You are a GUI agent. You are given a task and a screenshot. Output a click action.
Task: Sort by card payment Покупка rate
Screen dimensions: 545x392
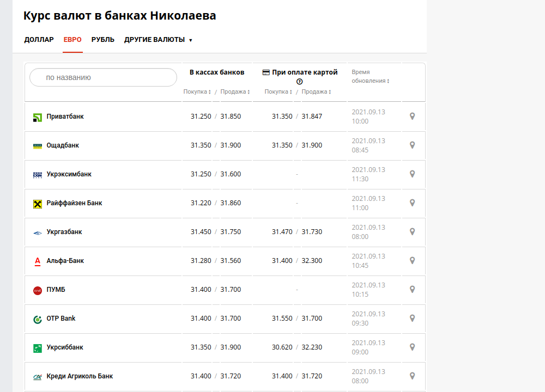point(278,91)
